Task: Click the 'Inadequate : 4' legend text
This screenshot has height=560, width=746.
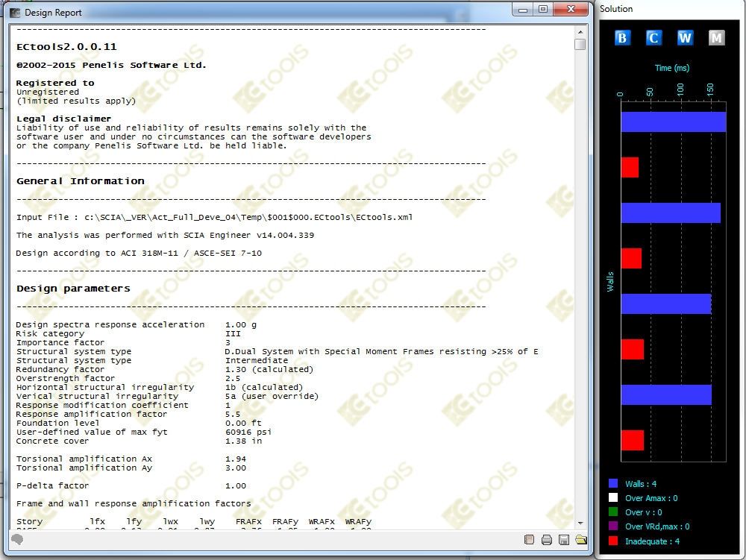Action: click(652, 541)
